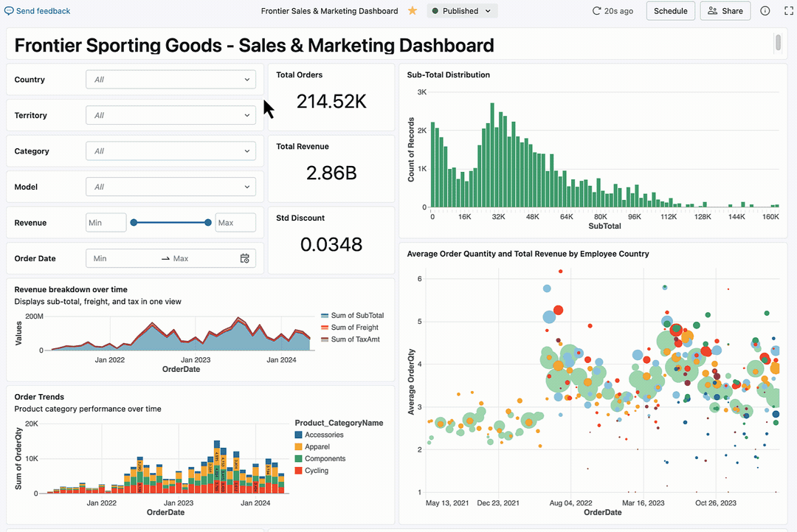
Task: Expand the Model filter dropdown
Action: click(x=170, y=187)
